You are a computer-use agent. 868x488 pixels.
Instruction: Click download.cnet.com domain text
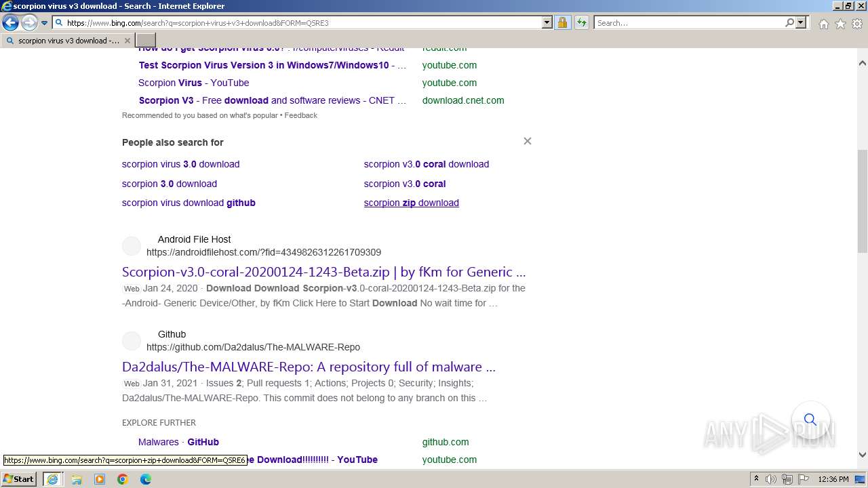click(463, 100)
